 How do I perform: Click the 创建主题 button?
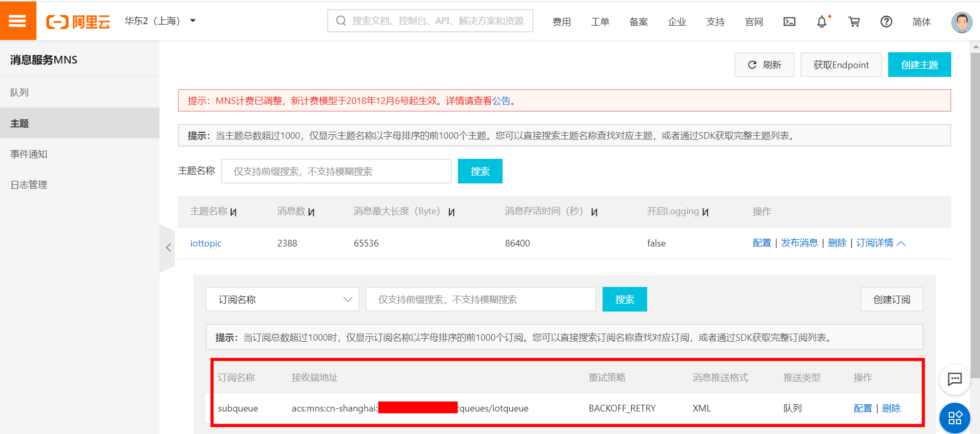(919, 65)
